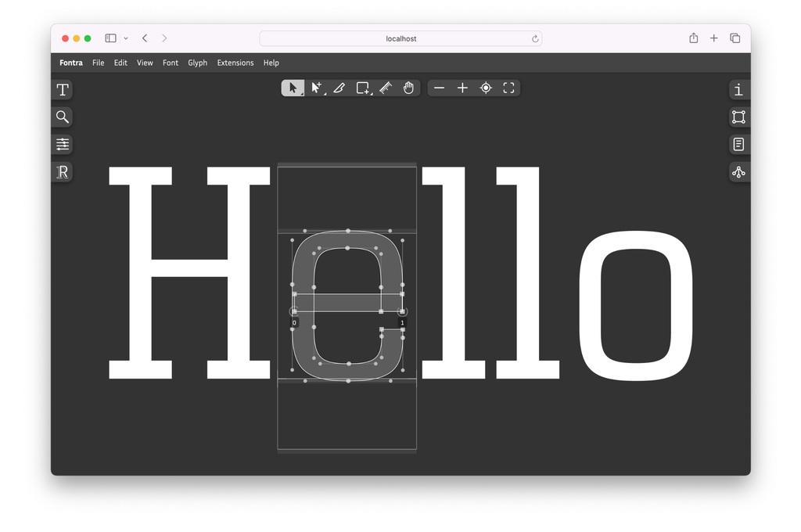Open the Text entry panel
Screen dimensions: 801x532
click(x=63, y=90)
